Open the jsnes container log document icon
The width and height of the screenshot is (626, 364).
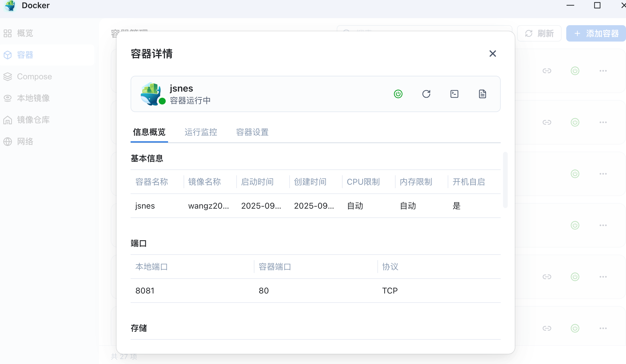click(x=482, y=94)
